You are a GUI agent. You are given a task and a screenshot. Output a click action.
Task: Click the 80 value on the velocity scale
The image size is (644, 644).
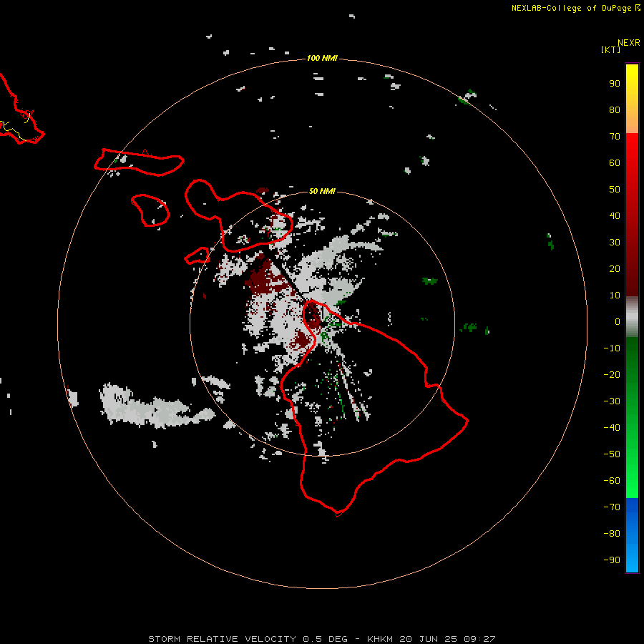[615, 109]
